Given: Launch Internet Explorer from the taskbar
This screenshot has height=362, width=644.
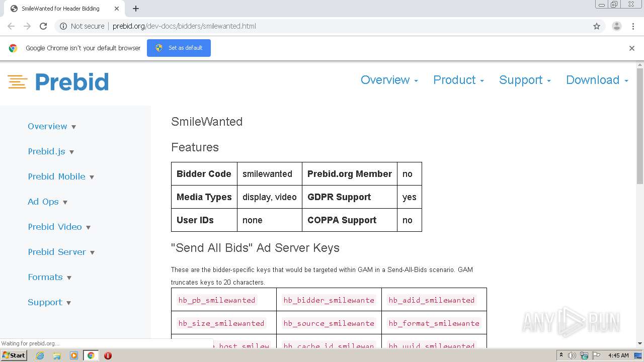Looking at the screenshot, I should [x=40, y=355].
